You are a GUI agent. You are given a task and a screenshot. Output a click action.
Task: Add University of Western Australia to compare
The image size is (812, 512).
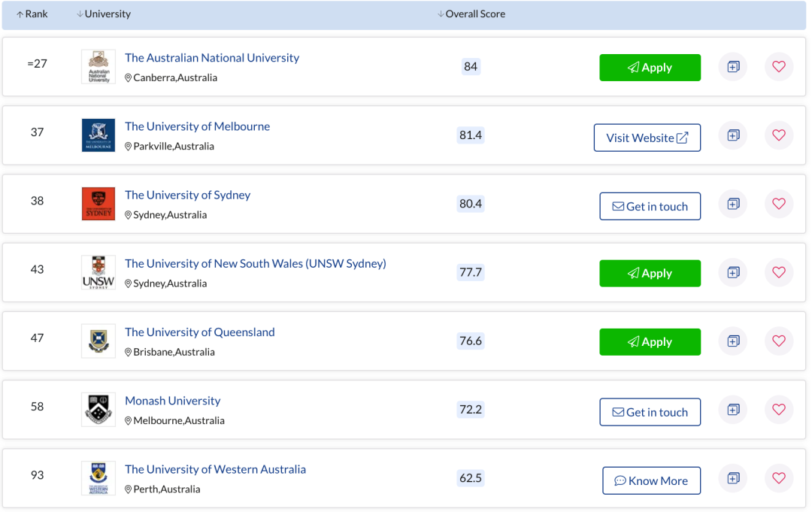click(733, 478)
